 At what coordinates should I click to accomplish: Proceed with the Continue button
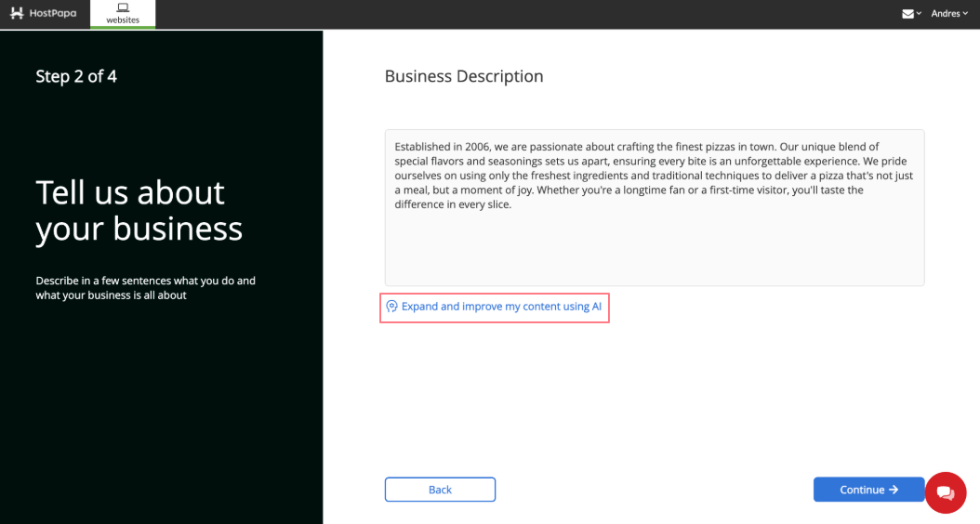[x=868, y=490]
